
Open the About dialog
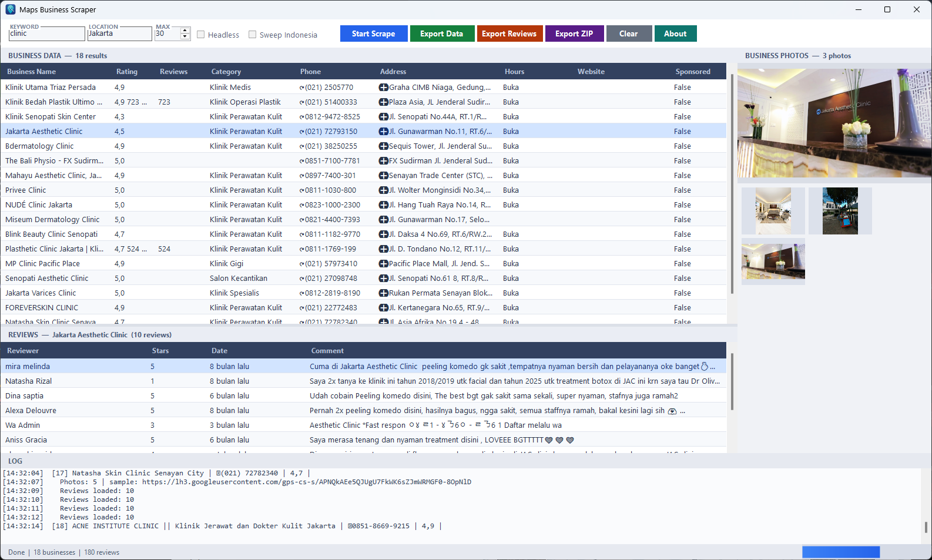675,33
